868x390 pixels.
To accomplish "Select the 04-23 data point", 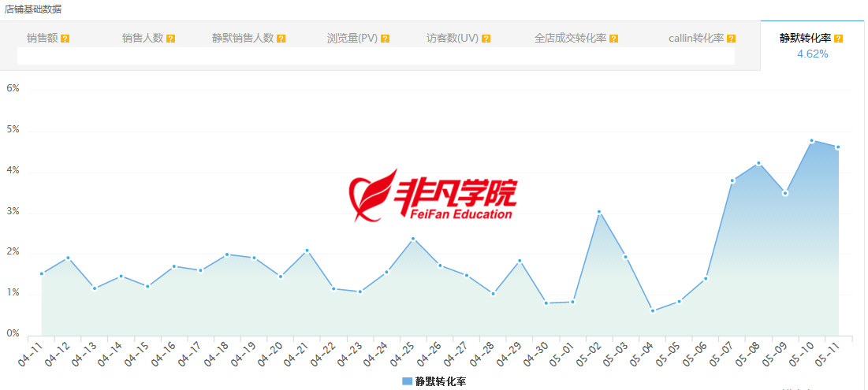I will click(x=359, y=292).
